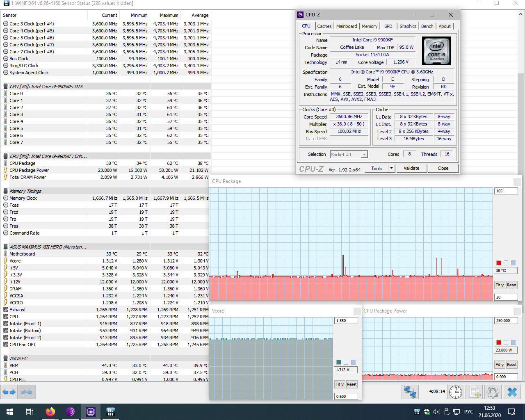Select the Ring/LLC Clock sensor row
Screen dimensions: 525x420
pyautogui.click(x=105, y=66)
